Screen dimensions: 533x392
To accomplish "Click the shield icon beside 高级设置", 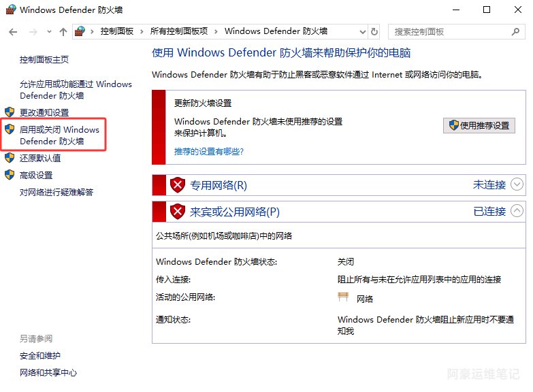I will pos(10,175).
